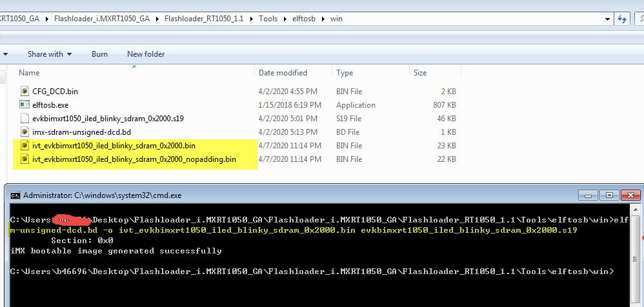The height and width of the screenshot is (307, 644).
Task: Click '46 KB' size cell
Action: pyautogui.click(x=447, y=119)
